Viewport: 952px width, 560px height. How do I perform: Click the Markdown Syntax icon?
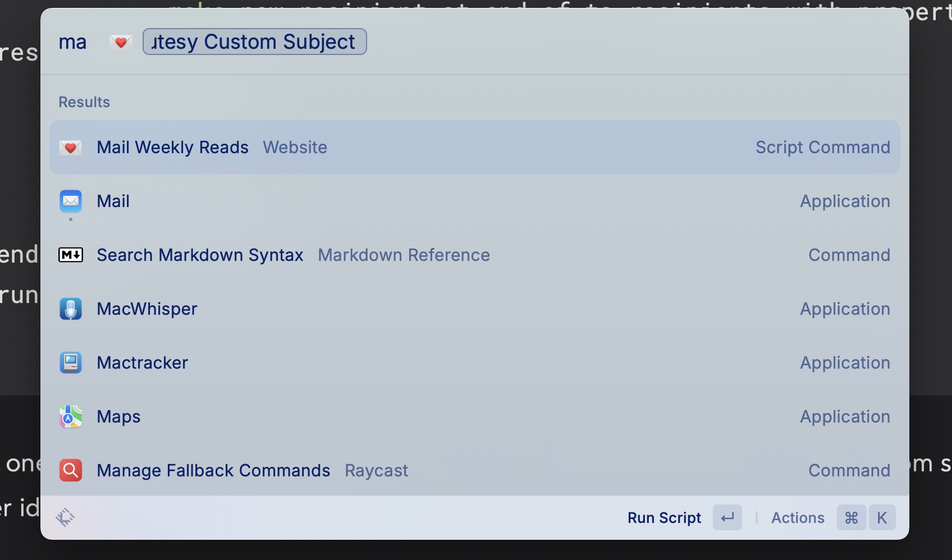71,255
